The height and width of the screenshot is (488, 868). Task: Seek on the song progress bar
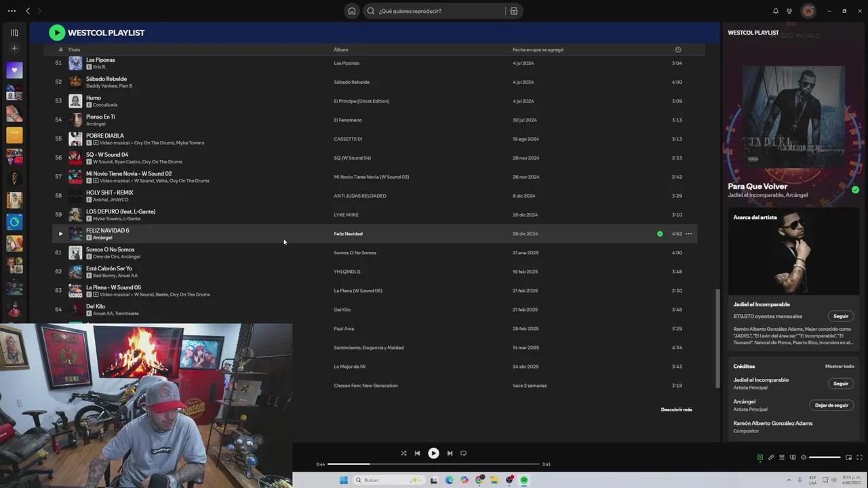click(434, 464)
